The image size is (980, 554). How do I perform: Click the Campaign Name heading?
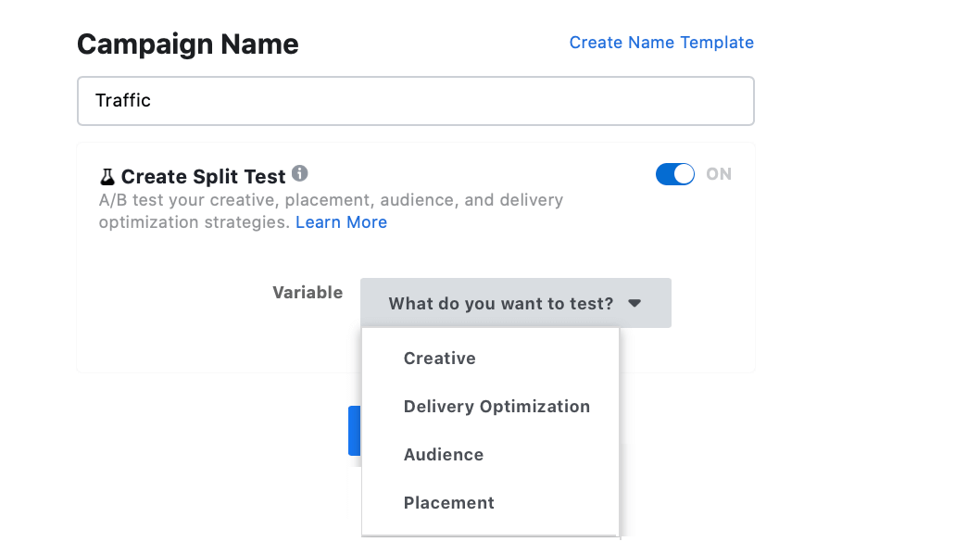(188, 44)
